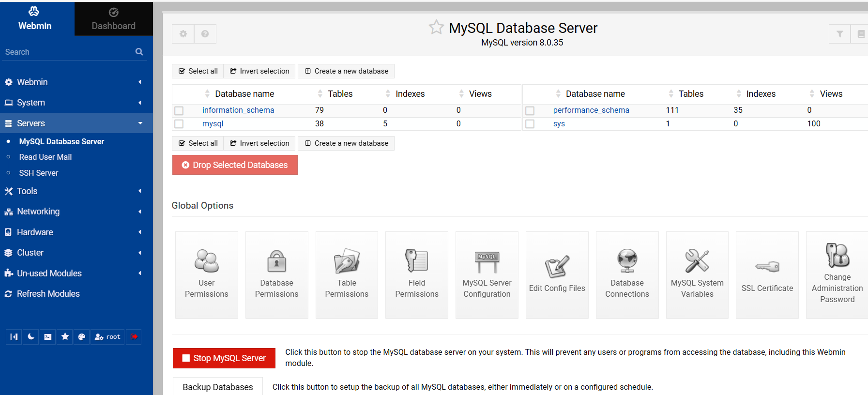The height and width of the screenshot is (395, 868).
Task: Toggle night mode moon icon
Action: (31, 337)
